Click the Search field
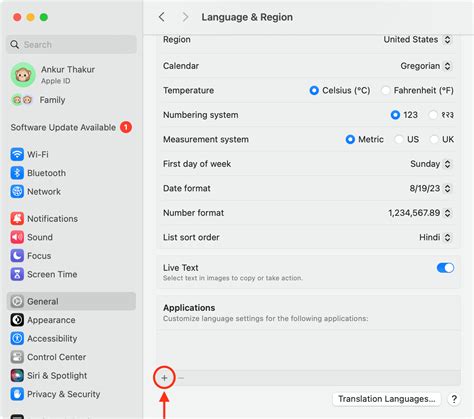 point(71,44)
